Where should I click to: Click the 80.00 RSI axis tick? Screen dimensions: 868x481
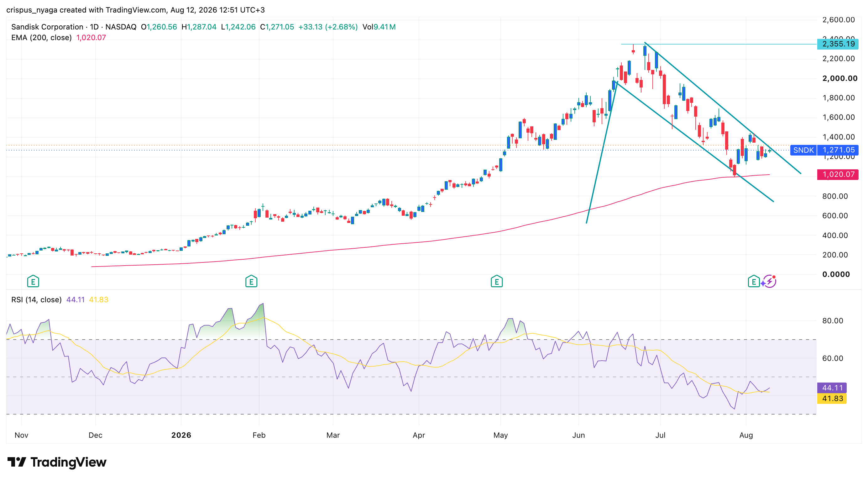[x=833, y=320]
